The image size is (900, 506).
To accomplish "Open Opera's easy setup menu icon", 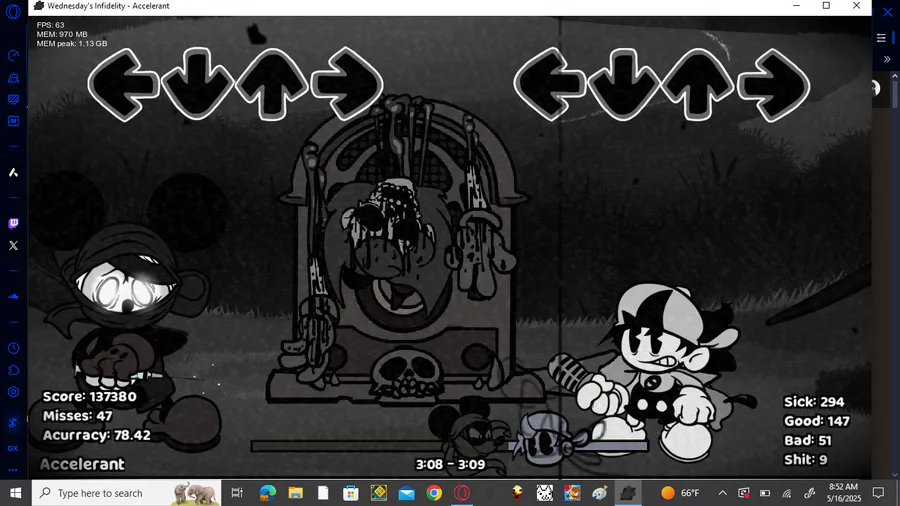I will click(x=881, y=38).
